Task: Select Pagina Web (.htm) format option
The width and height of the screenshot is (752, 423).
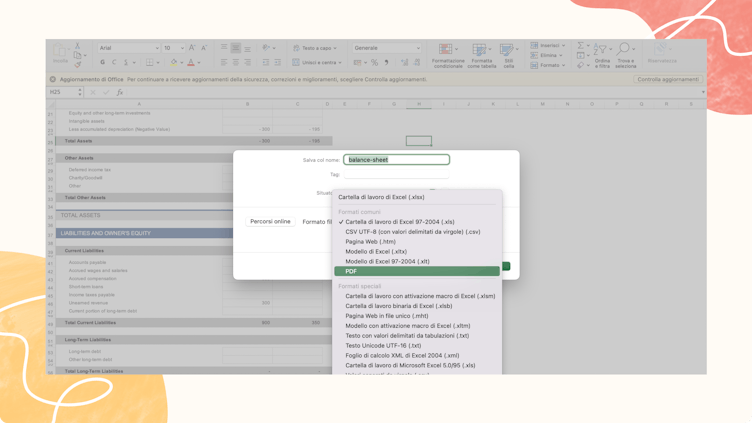Action: pos(370,242)
